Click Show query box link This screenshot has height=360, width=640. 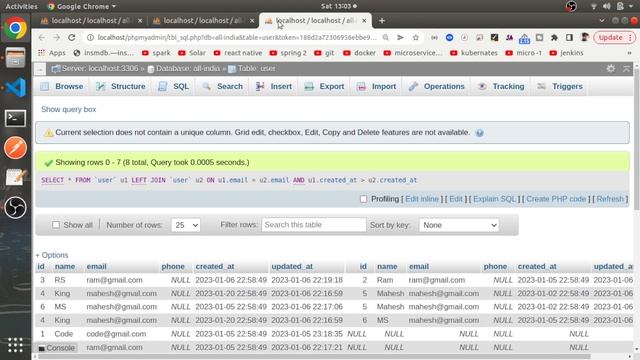[69, 109]
